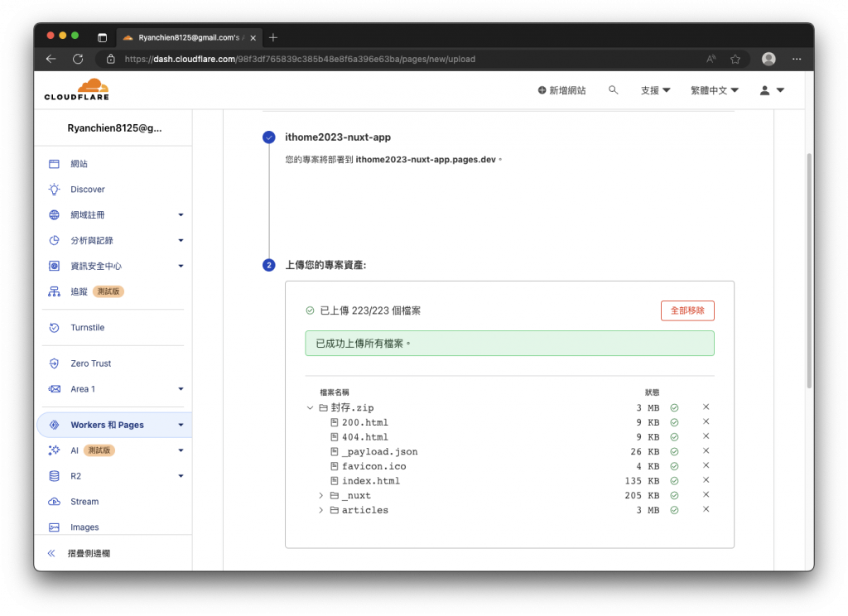
Task: Click the 新增網站 add site button
Action: (561, 90)
